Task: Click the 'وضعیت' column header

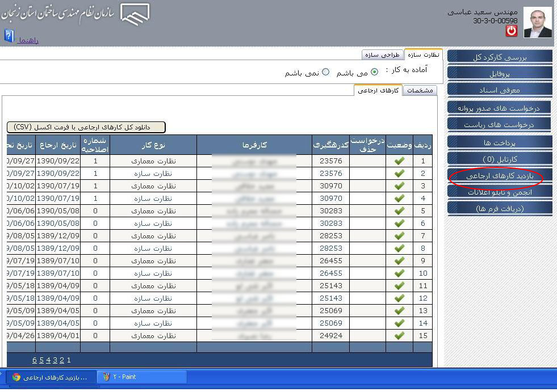Action: [x=399, y=145]
